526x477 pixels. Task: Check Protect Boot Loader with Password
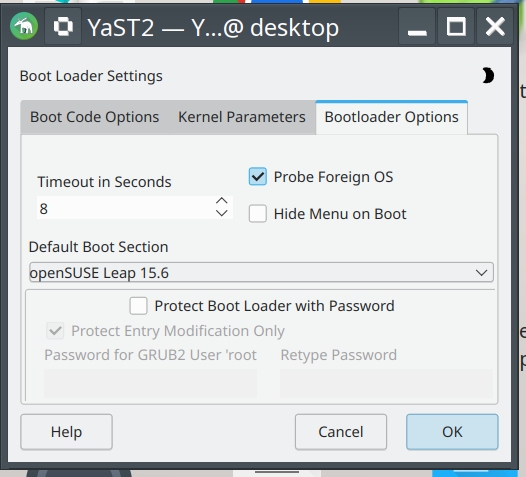138,306
